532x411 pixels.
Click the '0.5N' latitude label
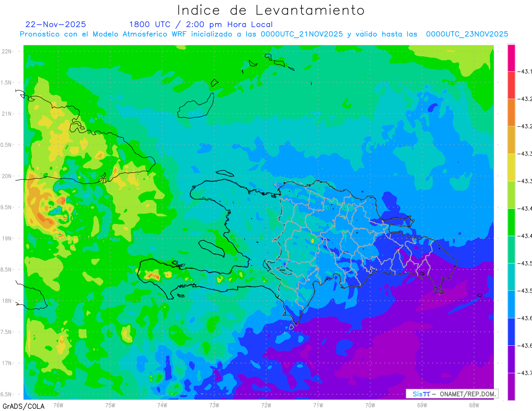pyautogui.click(x=6, y=145)
